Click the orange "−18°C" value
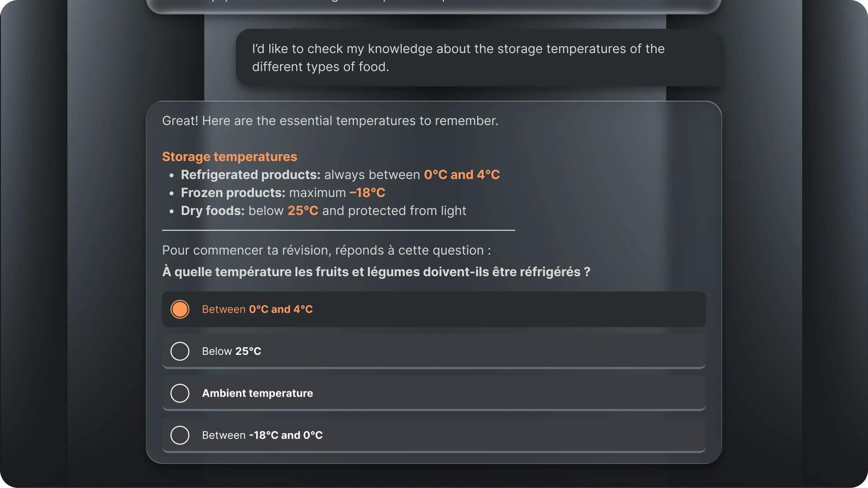The width and height of the screenshot is (868, 488). pyautogui.click(x=367, y=193)
